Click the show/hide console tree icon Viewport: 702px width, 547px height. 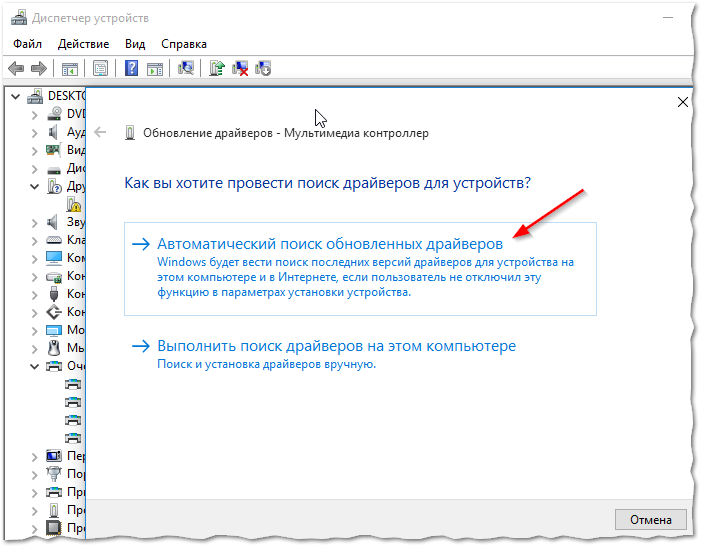point(70,68)
